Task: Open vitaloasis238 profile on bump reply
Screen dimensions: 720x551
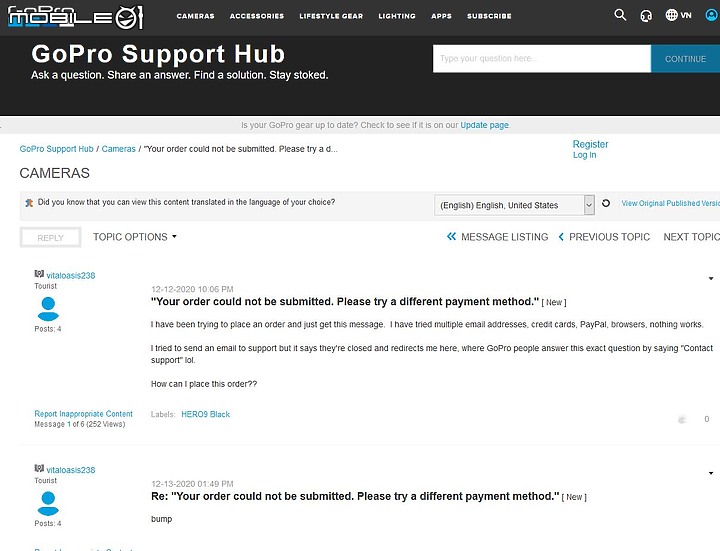Action: (71, 470)
